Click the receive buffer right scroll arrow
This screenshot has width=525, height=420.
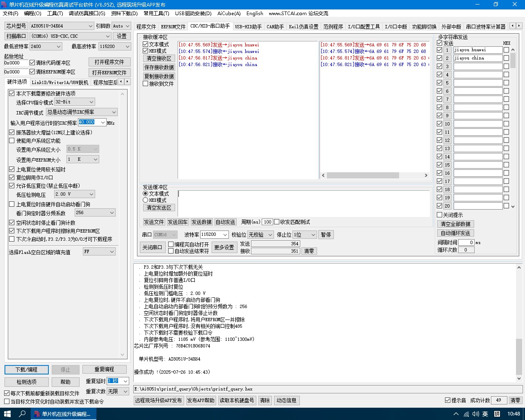pos(426,175)
